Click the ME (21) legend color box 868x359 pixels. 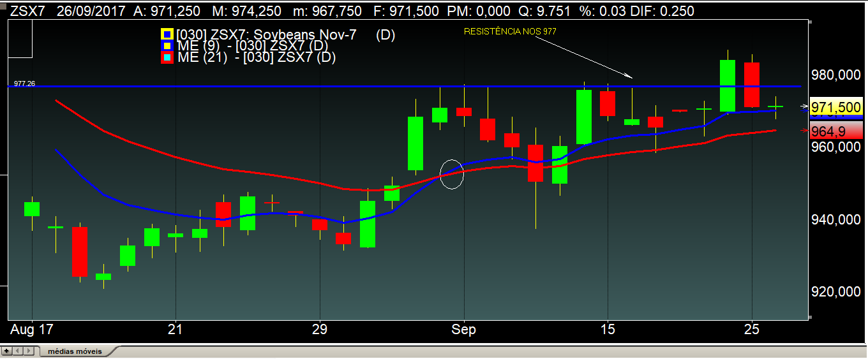167,57
